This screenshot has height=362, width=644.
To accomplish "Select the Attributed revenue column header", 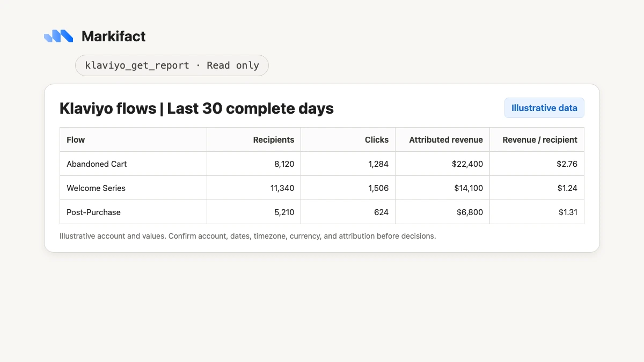I will click(x=443, y=139).
